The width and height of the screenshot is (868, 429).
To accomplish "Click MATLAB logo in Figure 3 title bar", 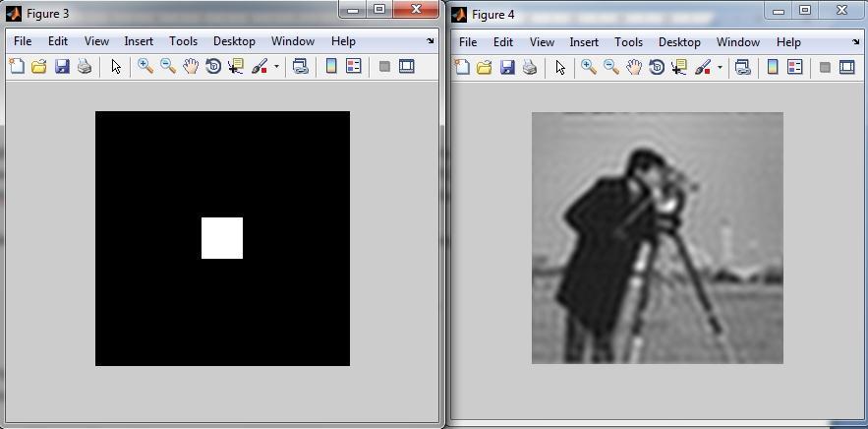I will tap(14, 14).
